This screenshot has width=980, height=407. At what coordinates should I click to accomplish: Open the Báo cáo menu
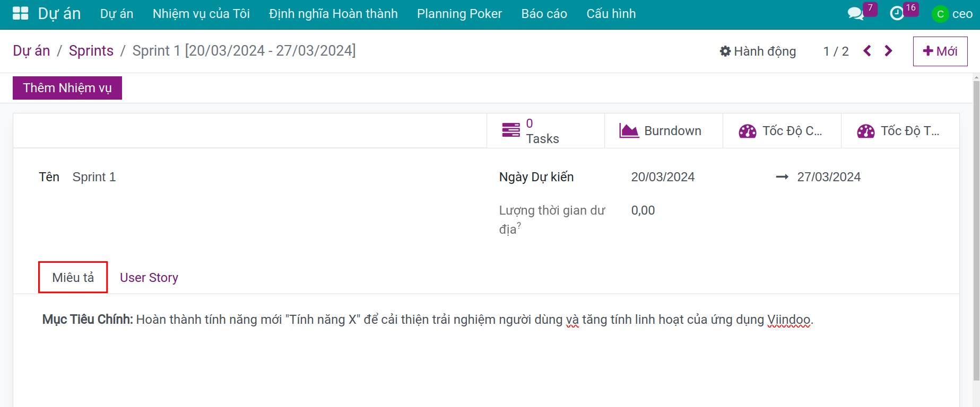pyautogui.click(x=544, y=14)
